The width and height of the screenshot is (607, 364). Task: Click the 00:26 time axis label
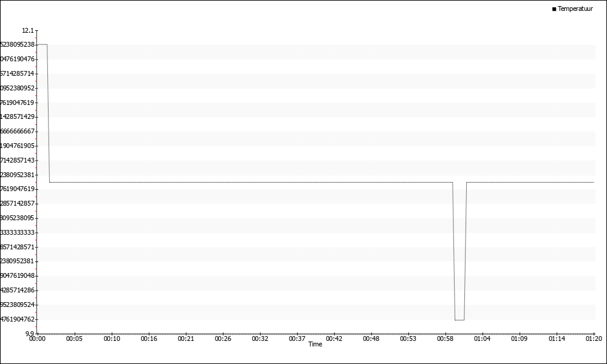[223, 339]
